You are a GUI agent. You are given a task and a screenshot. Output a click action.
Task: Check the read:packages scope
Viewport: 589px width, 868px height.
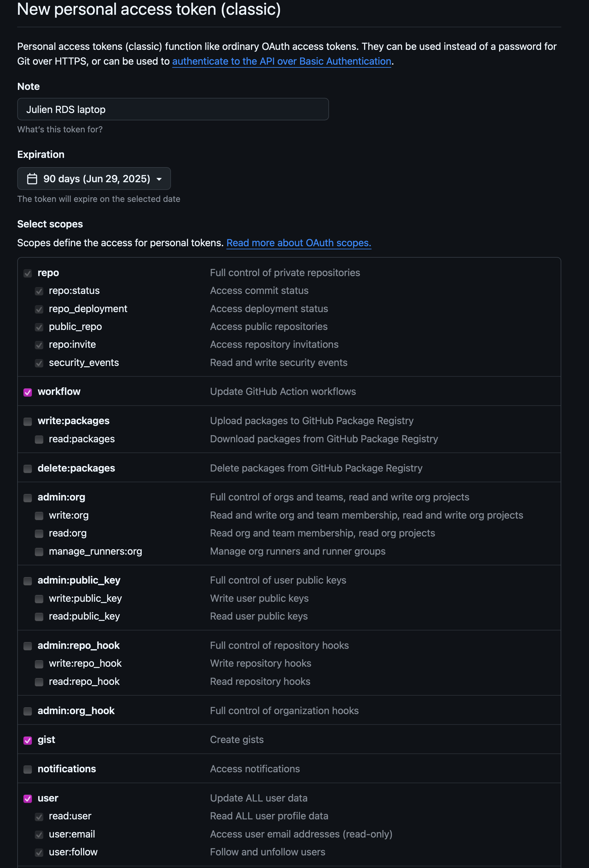pyautogui.click(x=39, y=439)
